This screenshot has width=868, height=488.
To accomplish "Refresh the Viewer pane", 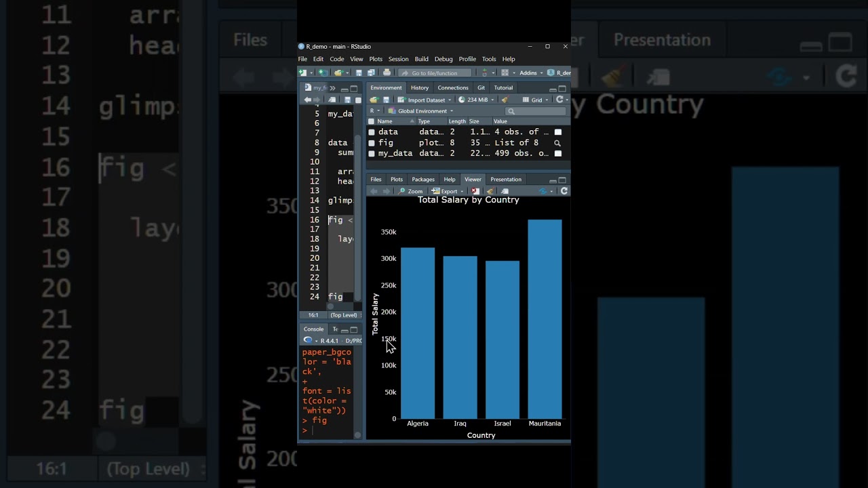I will point(564,191).
